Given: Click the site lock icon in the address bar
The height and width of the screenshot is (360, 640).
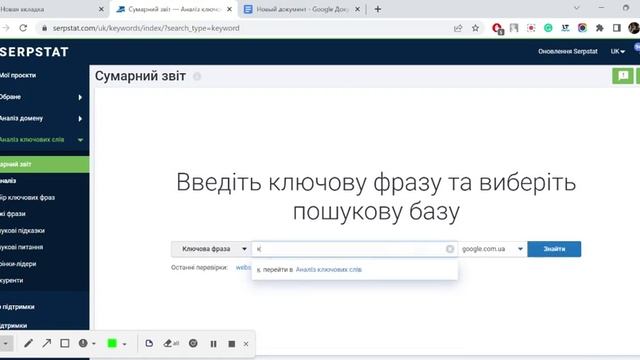Looking at the screenshot, I should click(44, 28).
